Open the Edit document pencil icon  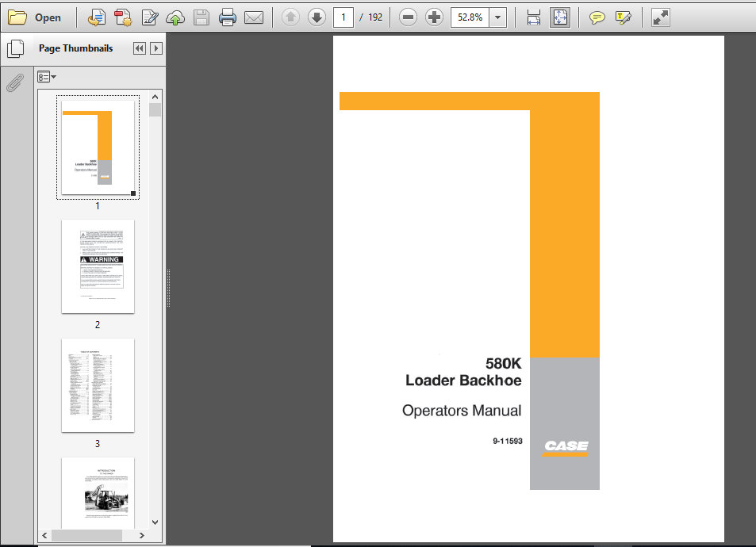pyautogui.click(x=149, y=17)
